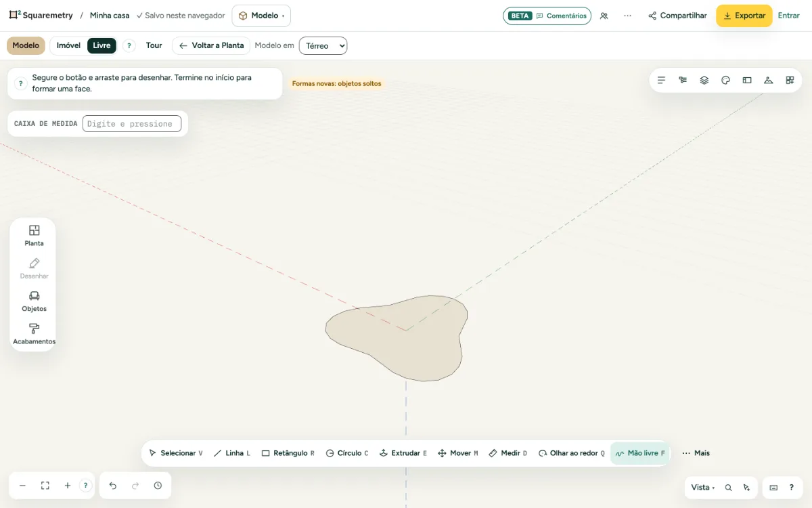812x508 pixels.
Task: Toggle the Livre mode
Action: click(101, 45)
